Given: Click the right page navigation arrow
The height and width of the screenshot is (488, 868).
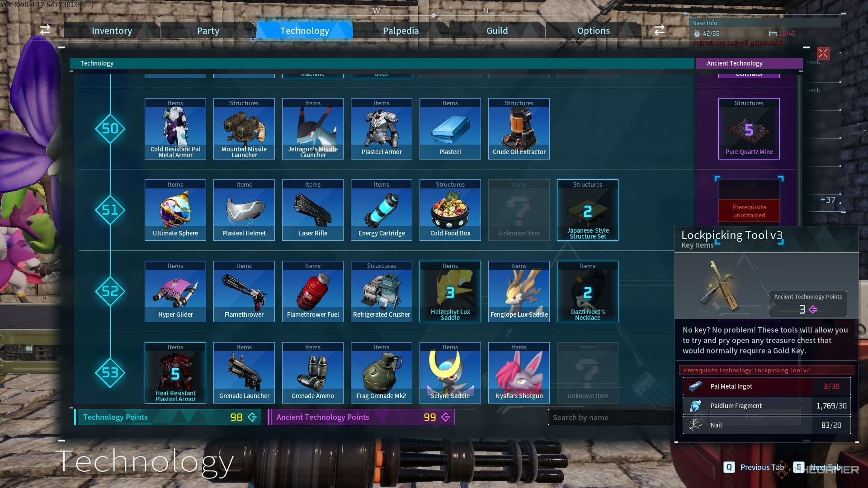Looking at the screenshot, I should pyautogui.click(x=660, y=30).
